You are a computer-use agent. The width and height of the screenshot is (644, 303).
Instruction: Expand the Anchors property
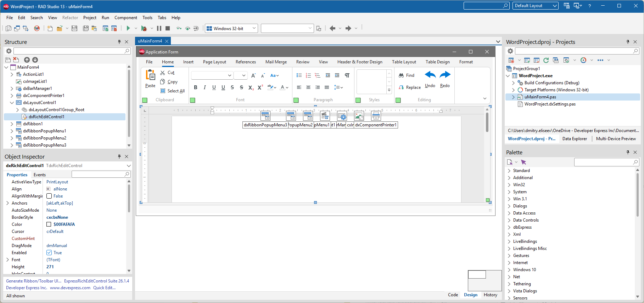(7, 203)
